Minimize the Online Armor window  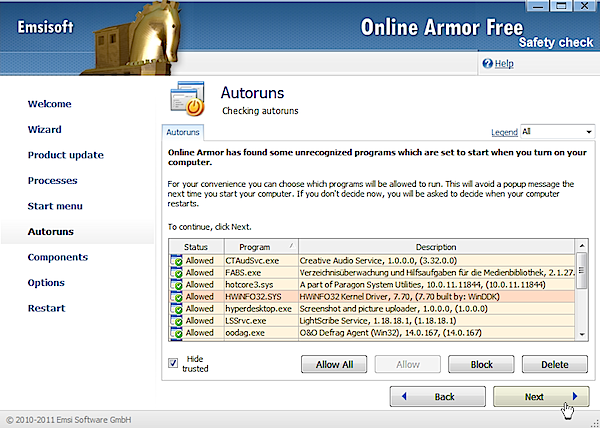click(x=537, y=6)
